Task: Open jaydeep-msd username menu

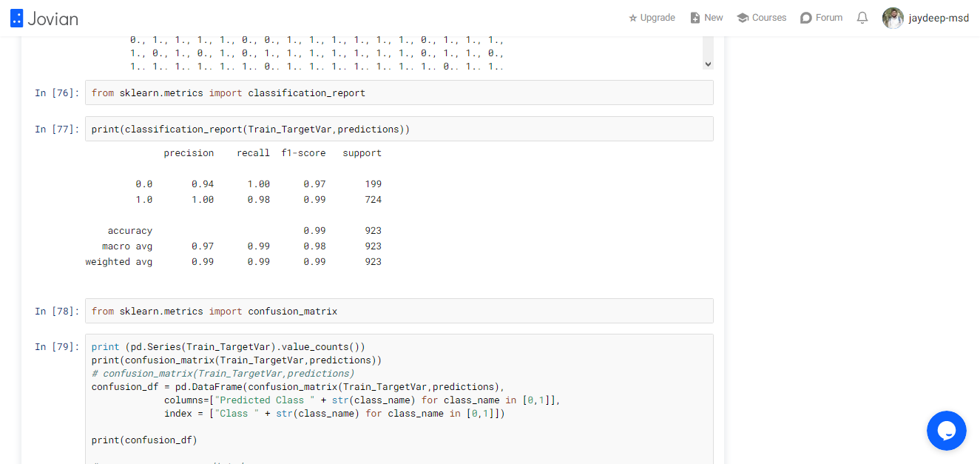Action: click(x=939, y=18)
